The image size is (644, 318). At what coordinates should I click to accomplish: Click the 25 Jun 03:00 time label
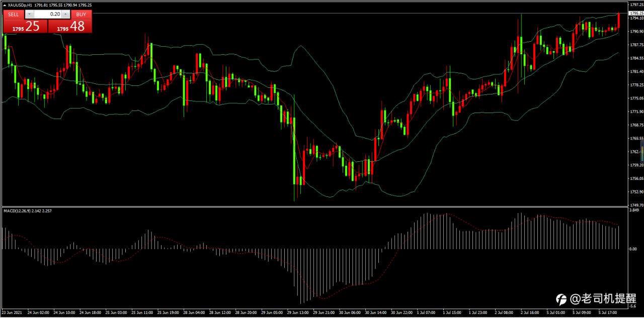point(116,312)
